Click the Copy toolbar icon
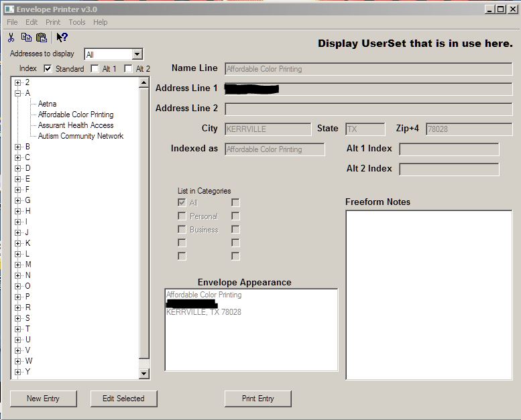The width and height of the screenshot is (521, 420). [x=26, y=38]
